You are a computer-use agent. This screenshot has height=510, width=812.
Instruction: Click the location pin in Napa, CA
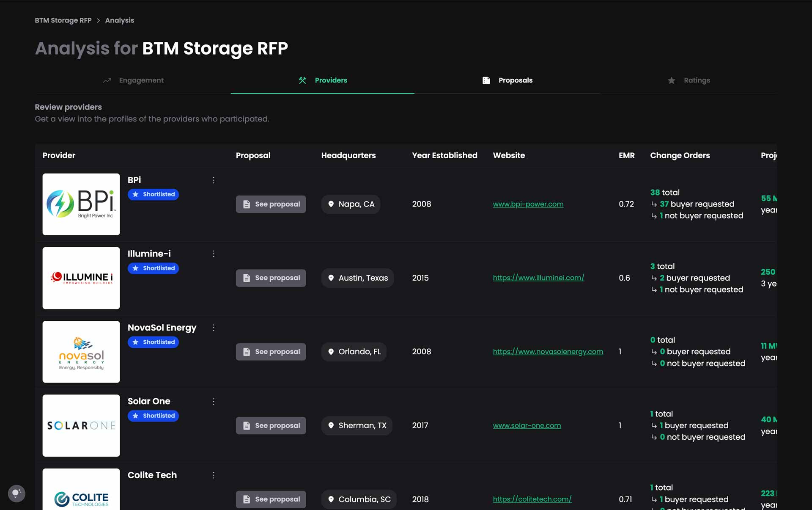[331, 204]
